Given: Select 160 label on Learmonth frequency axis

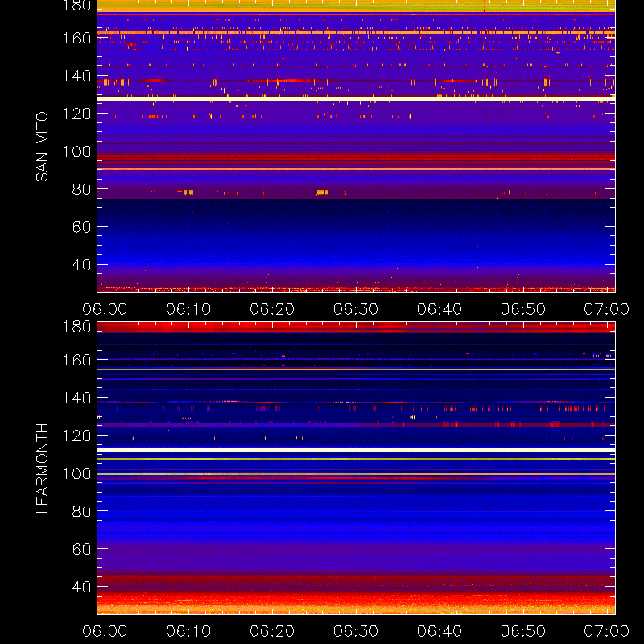Looking at the screenshot, I should coord(76,360).
